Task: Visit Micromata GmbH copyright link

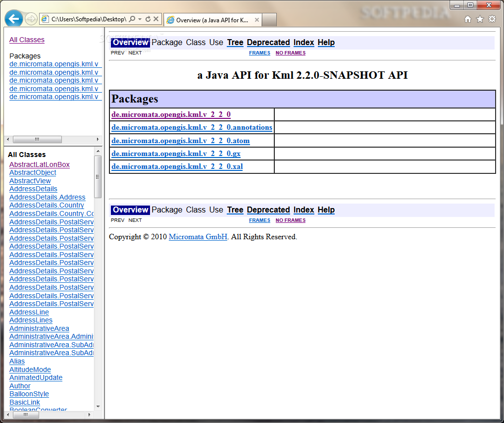Action: [198, 237]
